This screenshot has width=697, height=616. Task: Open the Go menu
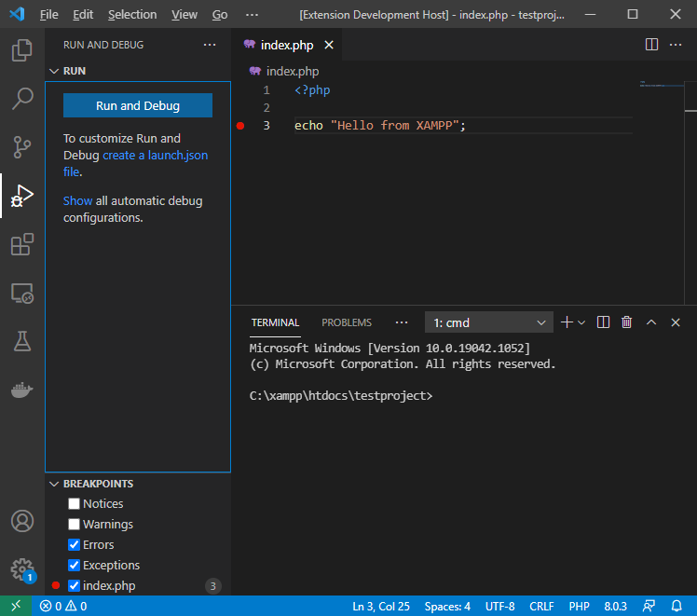(x=220, y=15)
